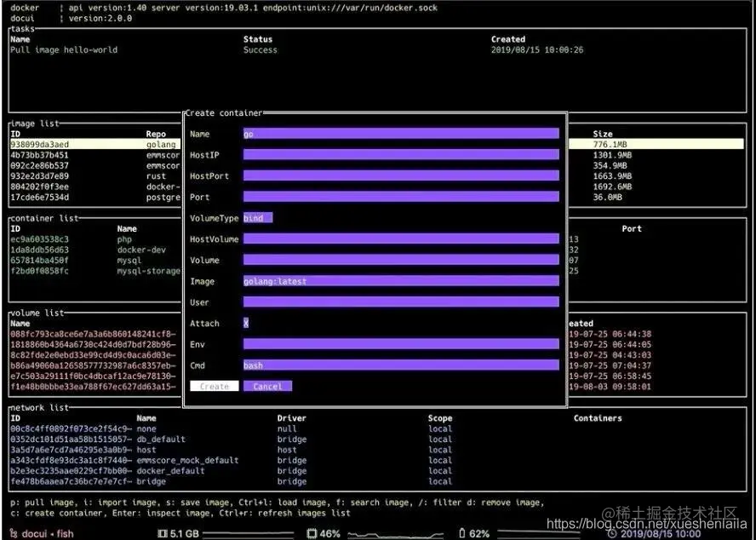Click the CPU icon beside 46%

pos(312,533)
